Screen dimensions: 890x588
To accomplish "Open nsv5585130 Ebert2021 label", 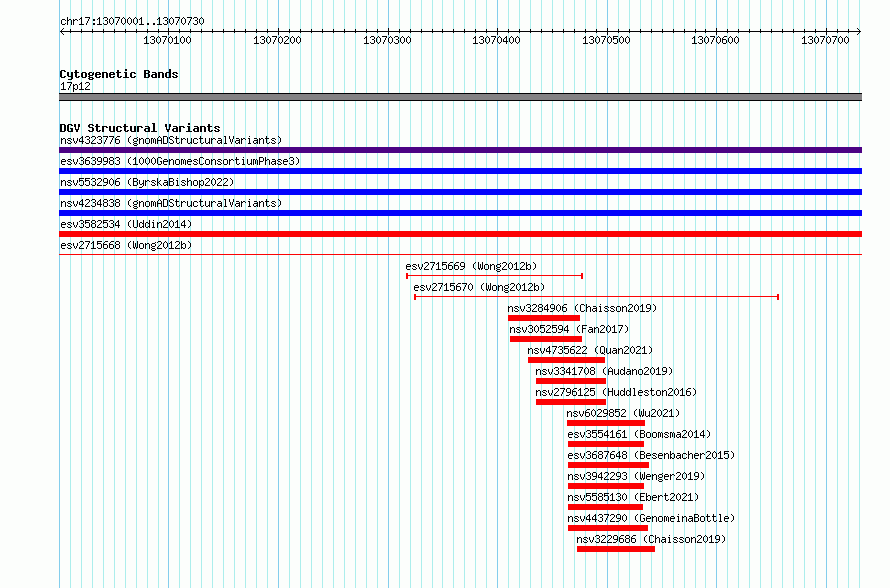I will click(633, 497).
